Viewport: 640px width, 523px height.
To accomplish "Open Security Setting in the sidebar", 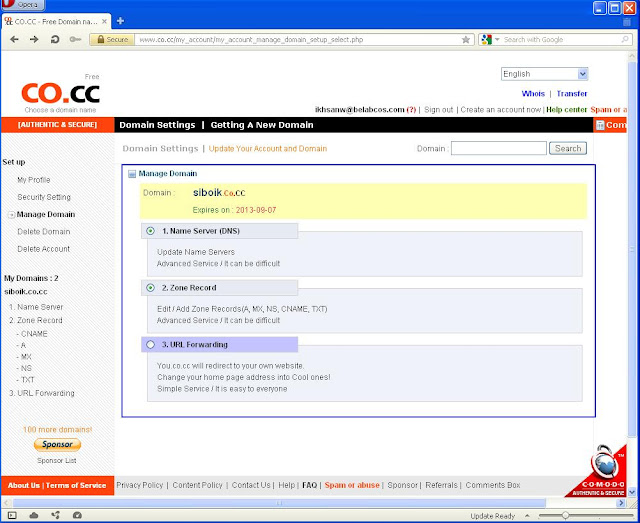I will click(44, 197).
